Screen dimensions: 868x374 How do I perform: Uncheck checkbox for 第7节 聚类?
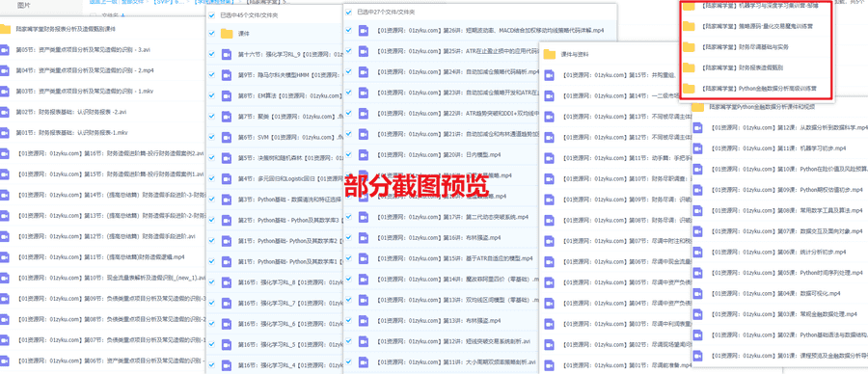point(211,117)
